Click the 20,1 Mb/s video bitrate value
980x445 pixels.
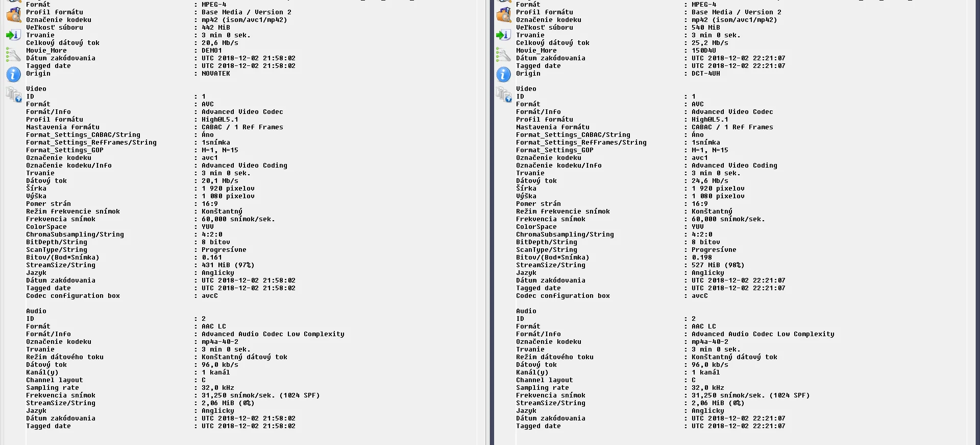tap(219, 181)
